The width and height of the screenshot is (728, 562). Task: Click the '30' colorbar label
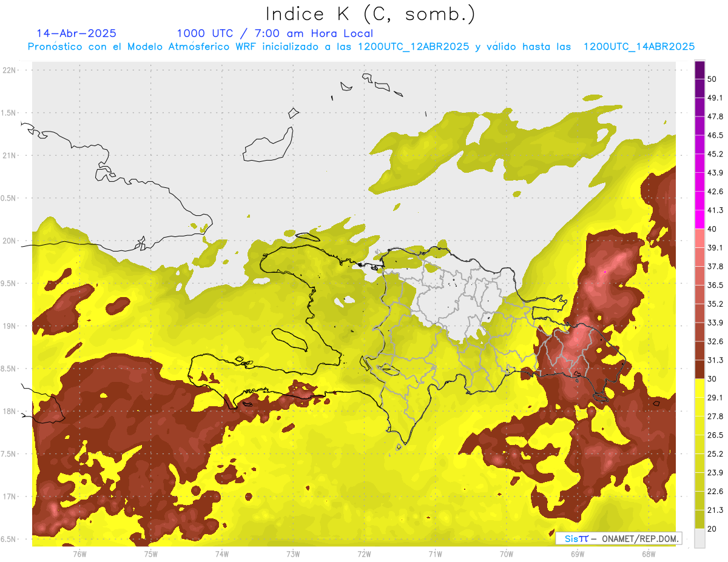(712, 379)
